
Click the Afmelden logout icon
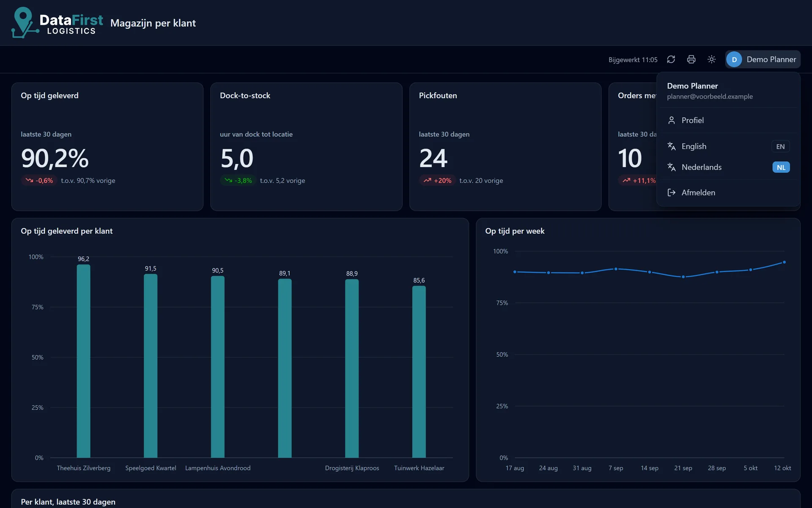(671, 193)
